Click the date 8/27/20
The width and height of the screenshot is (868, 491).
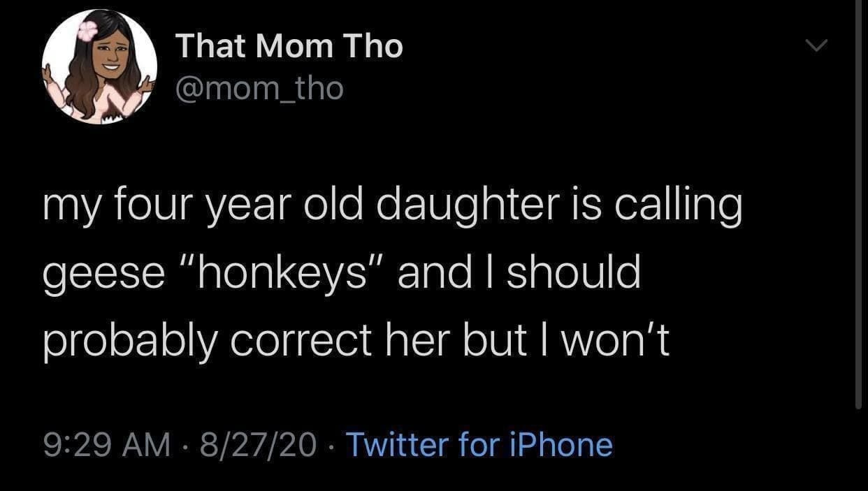click(257, 444)
